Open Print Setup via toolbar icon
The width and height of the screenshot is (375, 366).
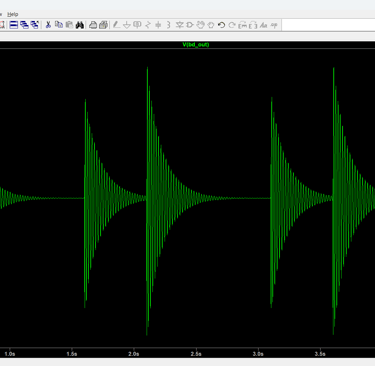[104, 25]
